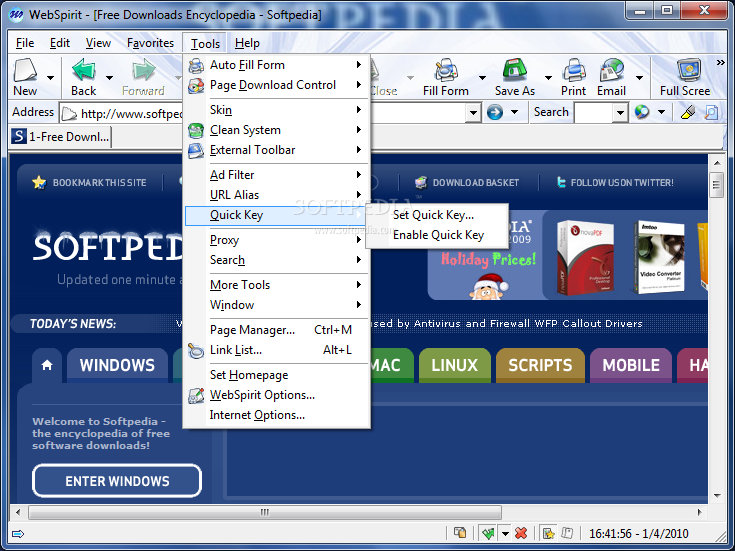Screen dimensions: 735x551
Task: Open the Edit menu
Action: click(60, 43)
